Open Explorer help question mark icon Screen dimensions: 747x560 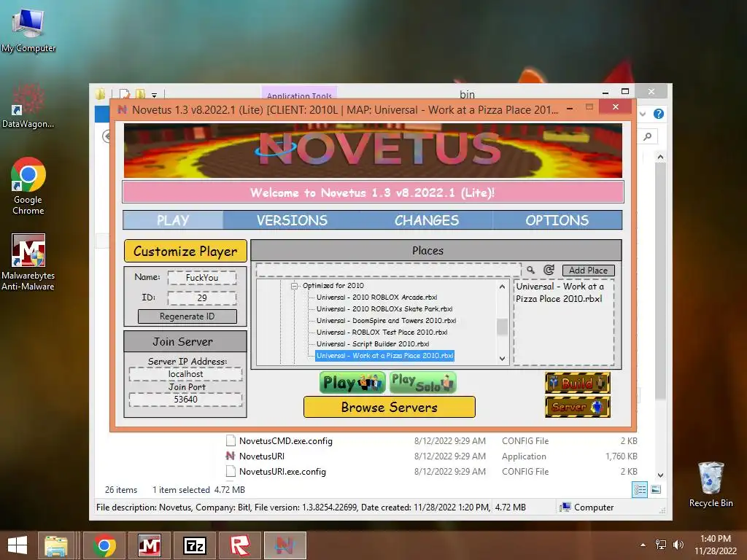tap(659, 114)
